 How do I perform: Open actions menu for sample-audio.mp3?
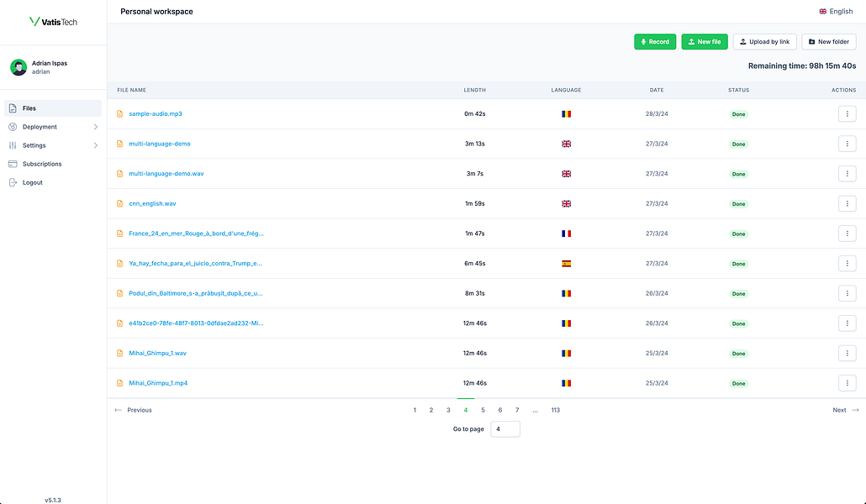(x=847, y=113)
